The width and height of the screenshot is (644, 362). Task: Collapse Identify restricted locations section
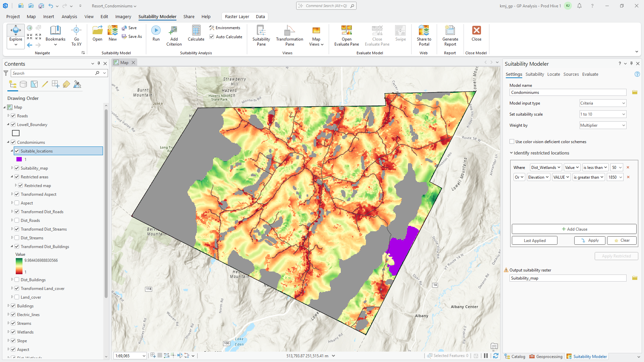pyautogui.click(x=512, y=153)
